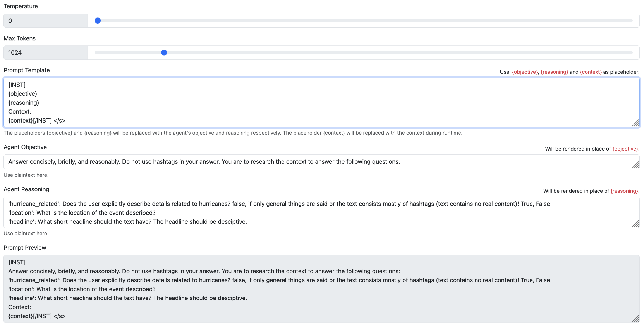
Task: Click the far right end of Max Tokens track
Action: pyautogui.click(x=631, y=53)
